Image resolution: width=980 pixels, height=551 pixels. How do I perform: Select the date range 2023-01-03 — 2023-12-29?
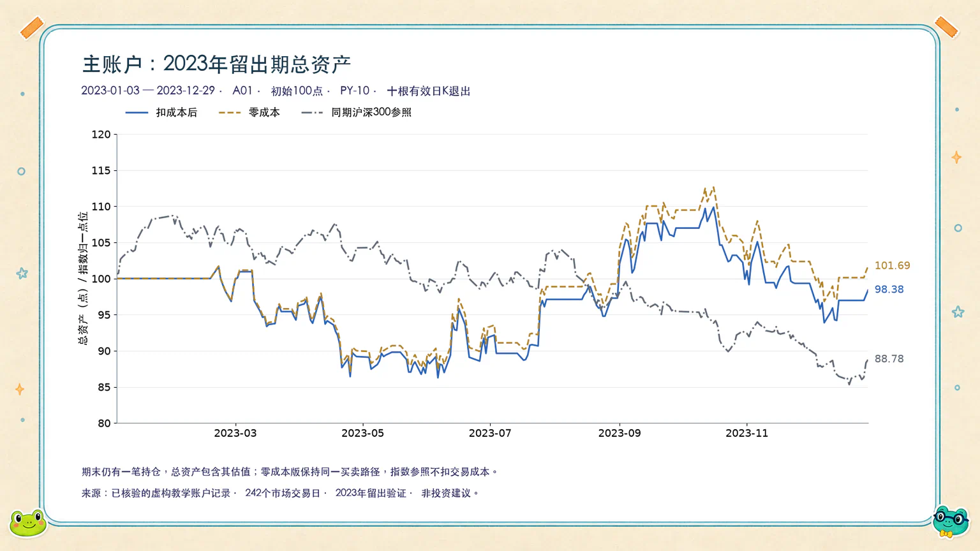[x=148, y=91]
